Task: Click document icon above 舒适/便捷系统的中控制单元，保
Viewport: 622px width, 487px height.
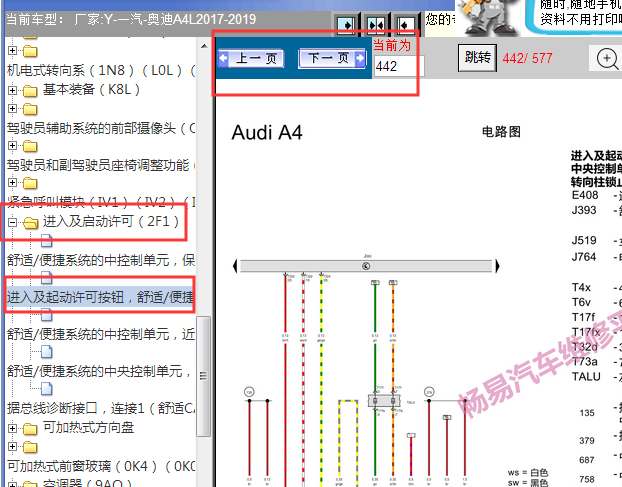Action: pyautogui.click(x=46, y=240)
